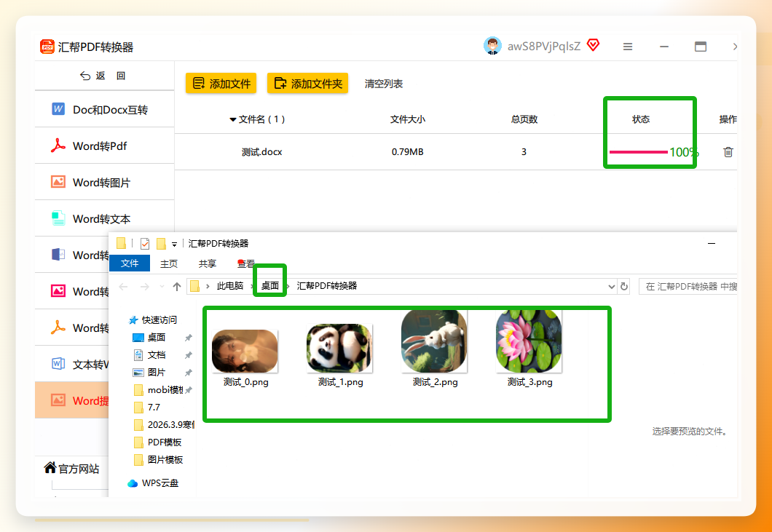Image resolution: width=772 pixels, height=532 pixels.
Task: Select the Word转图片 orange image icon
Action: click(58, 182)
